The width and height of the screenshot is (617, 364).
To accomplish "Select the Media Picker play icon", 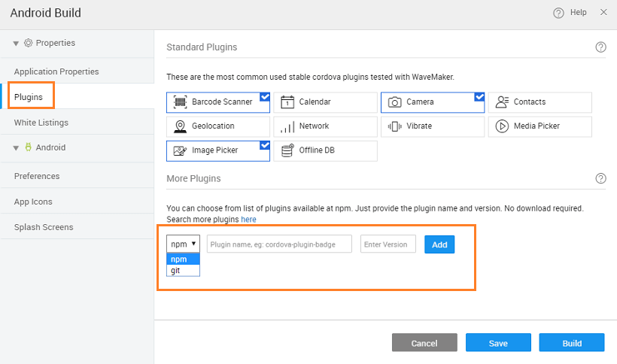I will pos(502,126).
